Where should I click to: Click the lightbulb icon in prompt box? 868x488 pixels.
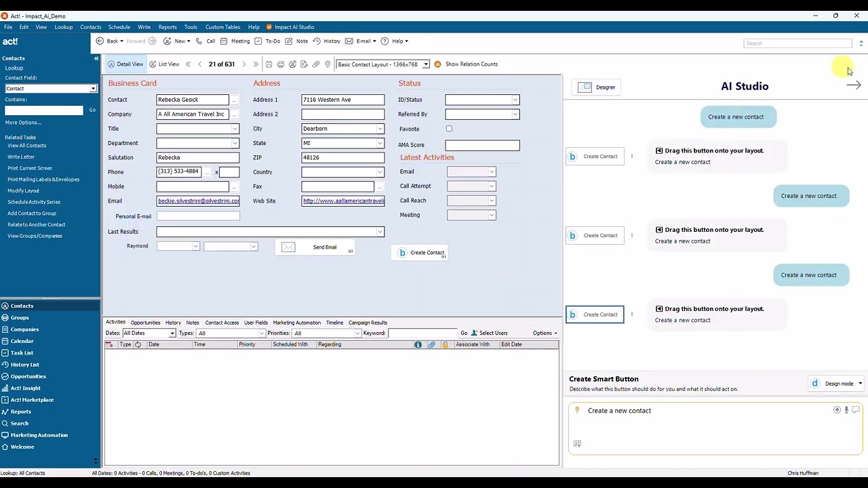577,410
